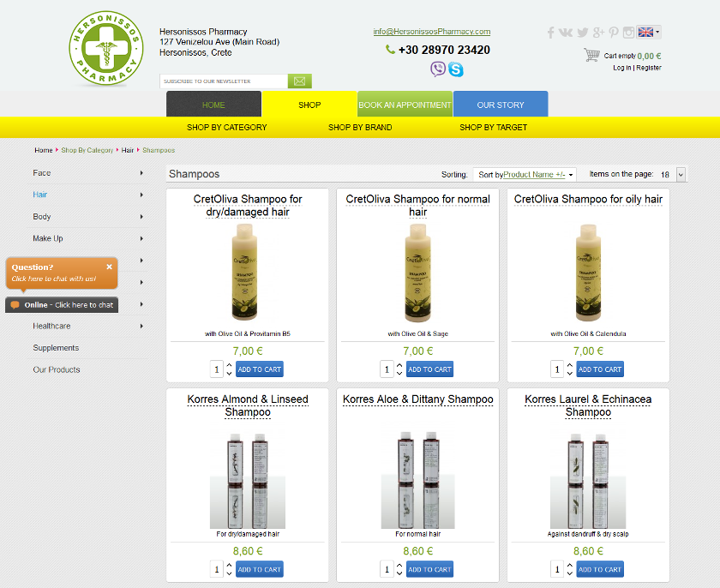Open the VK social icon
This screenshot has width=720, height=588.
point(565,32)
